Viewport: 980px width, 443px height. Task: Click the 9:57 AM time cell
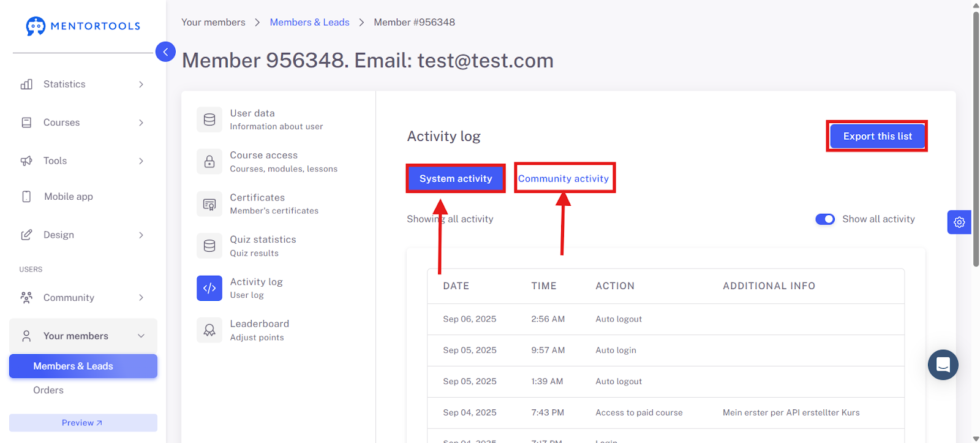click(x=548, y=350)
